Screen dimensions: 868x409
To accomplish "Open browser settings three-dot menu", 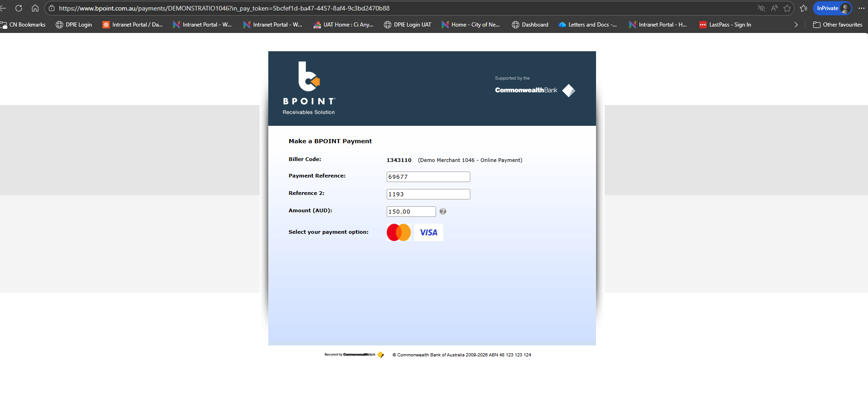I will (x=861, y=8).
